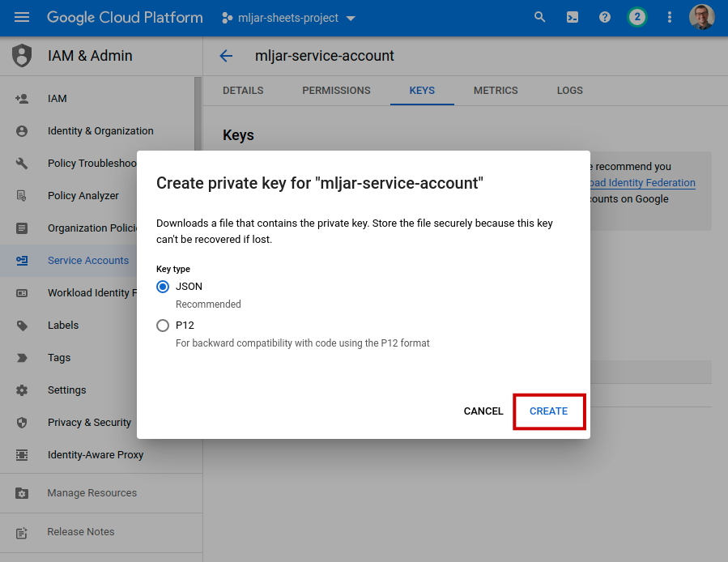Activate Cloud Shell from the top bar
The image size is (728, 562).
(572, 17)
